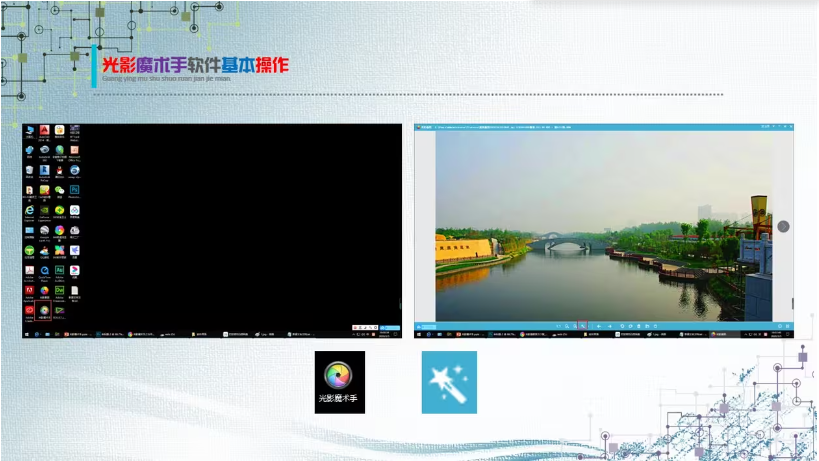This screenshot has height=461, width=819.
Task: Click the red PowerPoint item on left taskbar
Action: 78,334
